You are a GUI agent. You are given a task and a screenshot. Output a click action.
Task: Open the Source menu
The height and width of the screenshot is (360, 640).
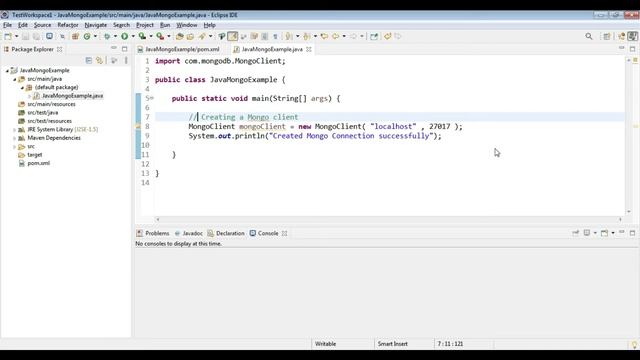42,25
